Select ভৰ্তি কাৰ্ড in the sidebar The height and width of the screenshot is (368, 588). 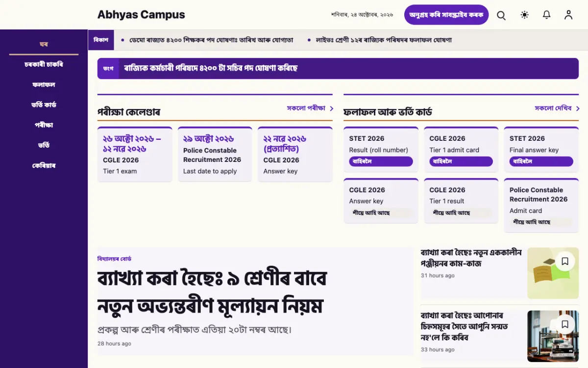click(x=44, y=105)
